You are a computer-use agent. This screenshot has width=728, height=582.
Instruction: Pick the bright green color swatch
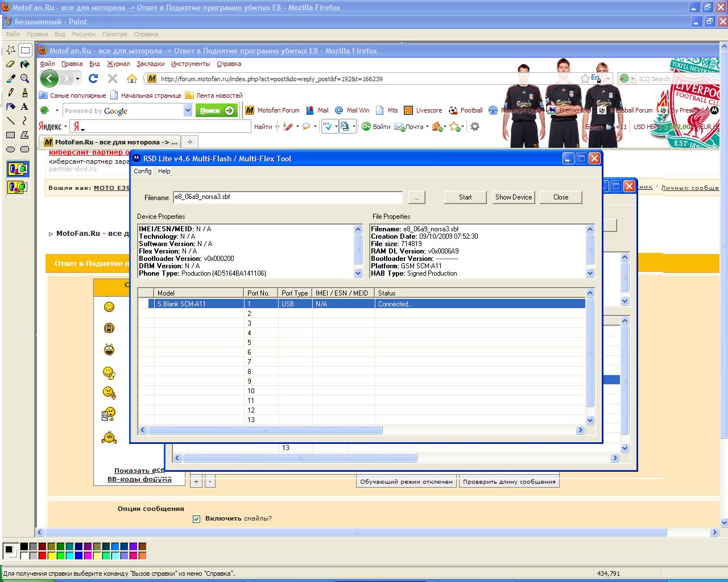coord(61,555)
